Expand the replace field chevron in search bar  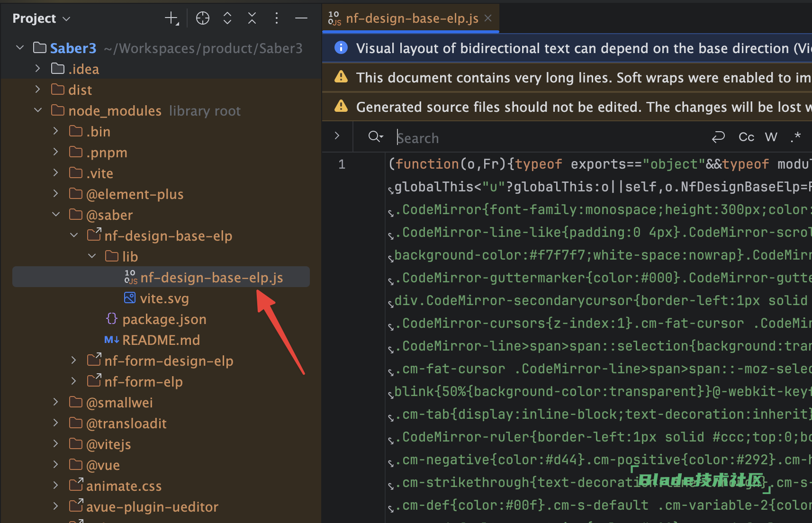pyautogui.click(x=337, y=136)
